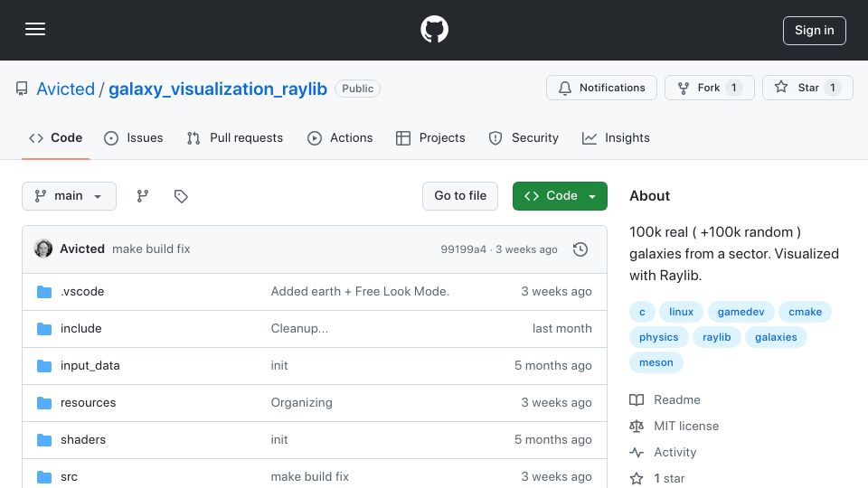Open the Pull requests tab
The width and height of the screenshot is (868, 488).
tap(235, 137)
